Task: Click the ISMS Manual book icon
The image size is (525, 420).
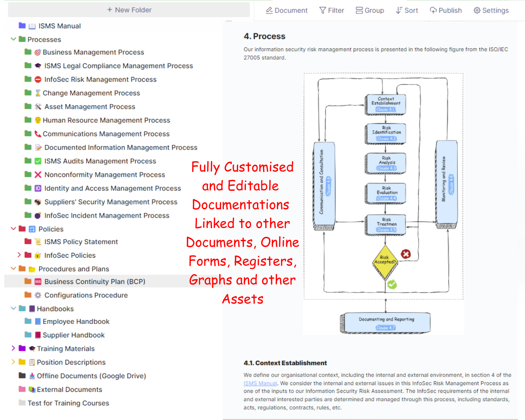Action: (32, 26)
